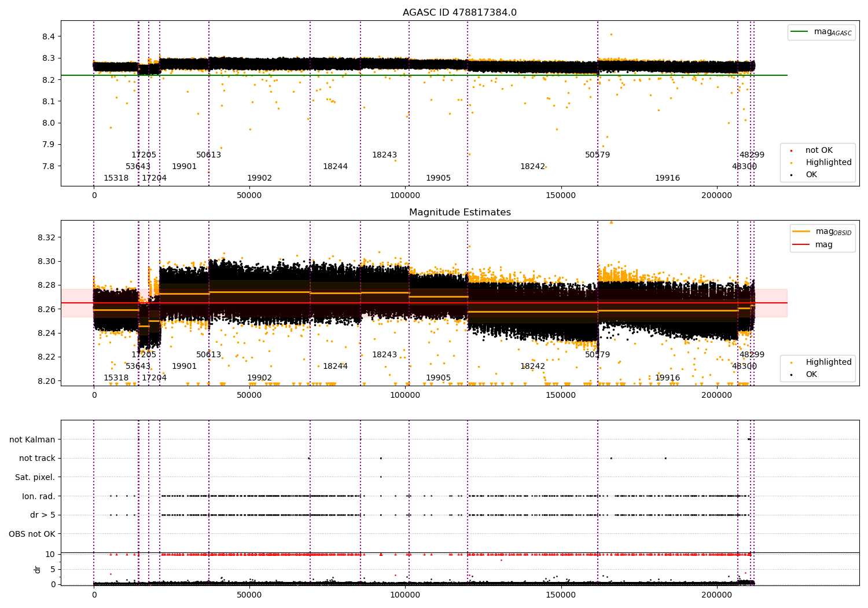The image size is (868, 608).
Task: Click the 'Ion. rad.' axis label
Action: pos(38,497)
